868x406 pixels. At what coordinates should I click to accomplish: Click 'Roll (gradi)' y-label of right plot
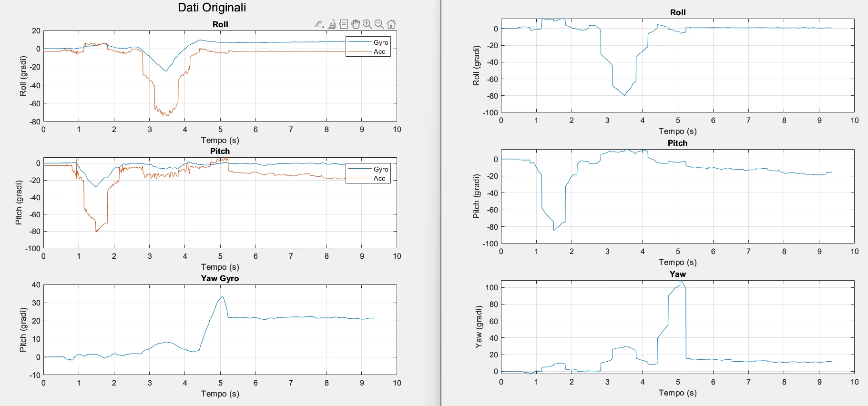tap(476, 66)
